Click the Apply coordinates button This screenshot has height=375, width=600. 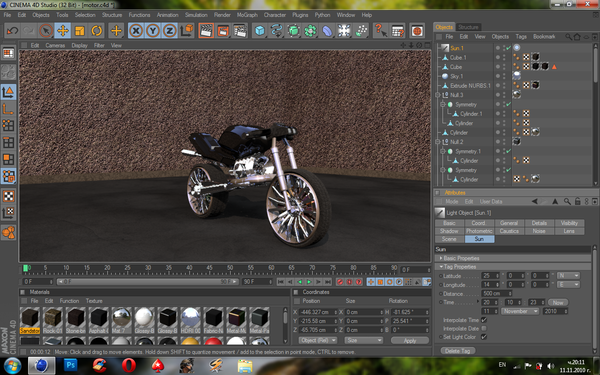pyautogui.click(x=410, y=340)
